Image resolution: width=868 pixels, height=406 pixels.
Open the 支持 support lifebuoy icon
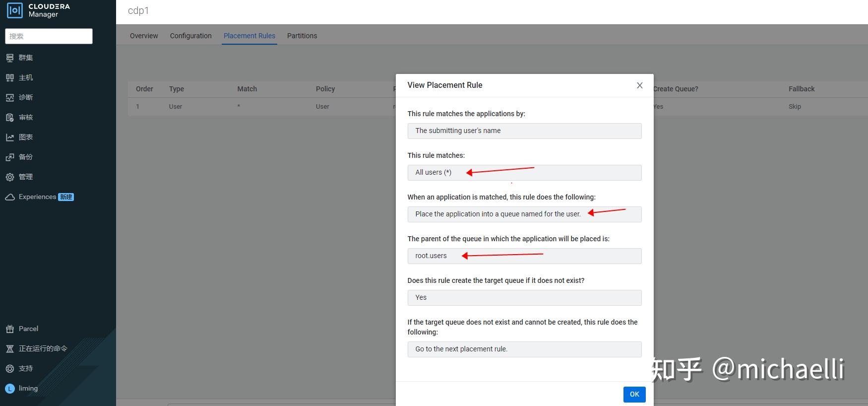(10, 368)
